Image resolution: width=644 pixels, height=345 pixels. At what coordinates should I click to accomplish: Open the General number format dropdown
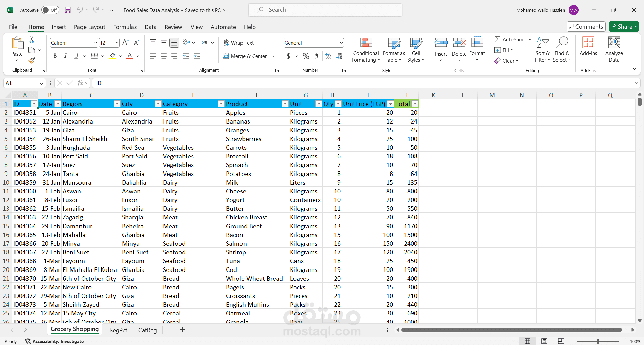[x=341, y=43]
